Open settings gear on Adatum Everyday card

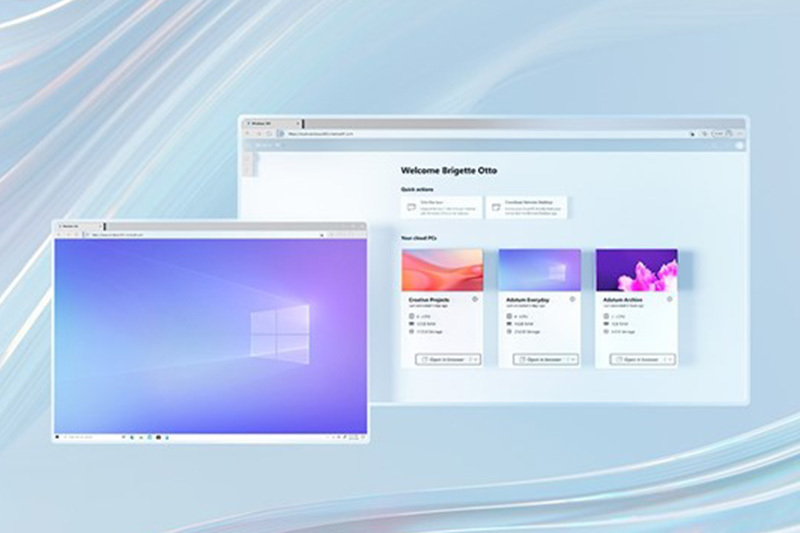click(571, 299)
